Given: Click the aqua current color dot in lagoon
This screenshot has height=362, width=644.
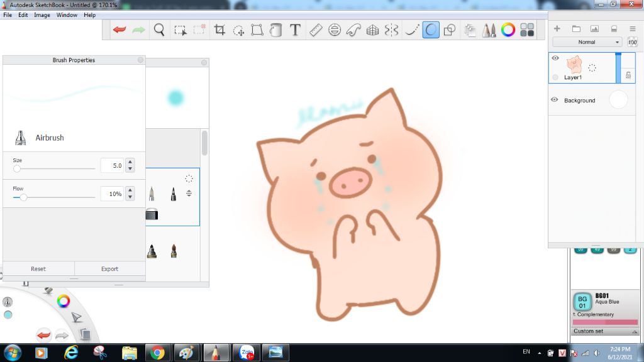Looking at the screenshot, I should coord(8,315).
